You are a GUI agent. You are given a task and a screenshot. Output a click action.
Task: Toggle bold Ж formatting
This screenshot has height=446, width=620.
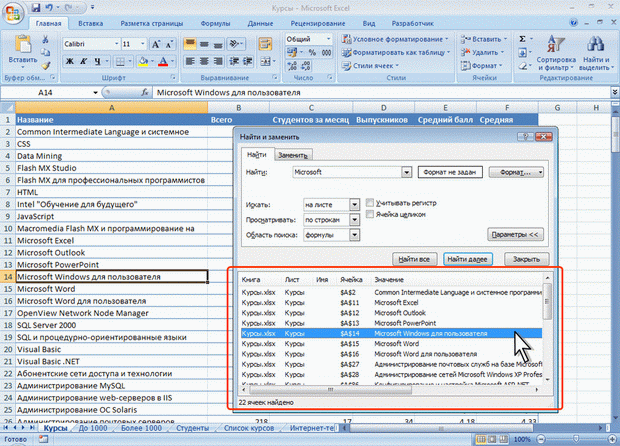pos(70,61)
